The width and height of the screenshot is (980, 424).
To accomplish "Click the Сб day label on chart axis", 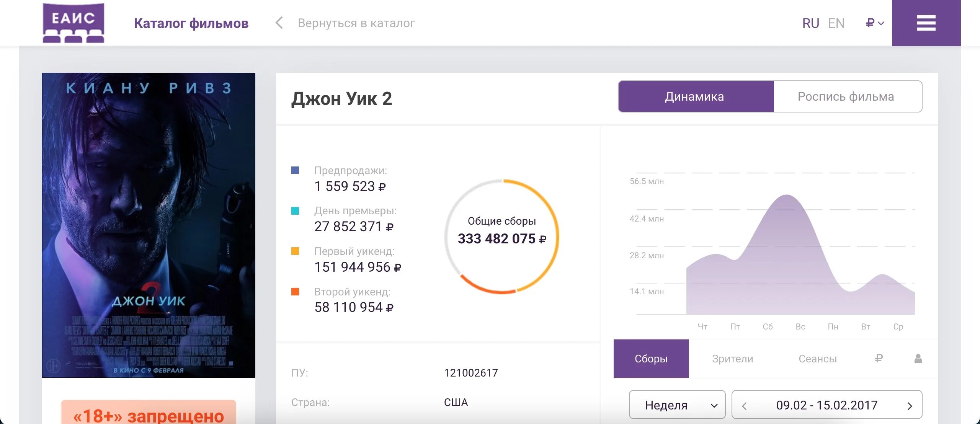I will (x=768, y=327).
